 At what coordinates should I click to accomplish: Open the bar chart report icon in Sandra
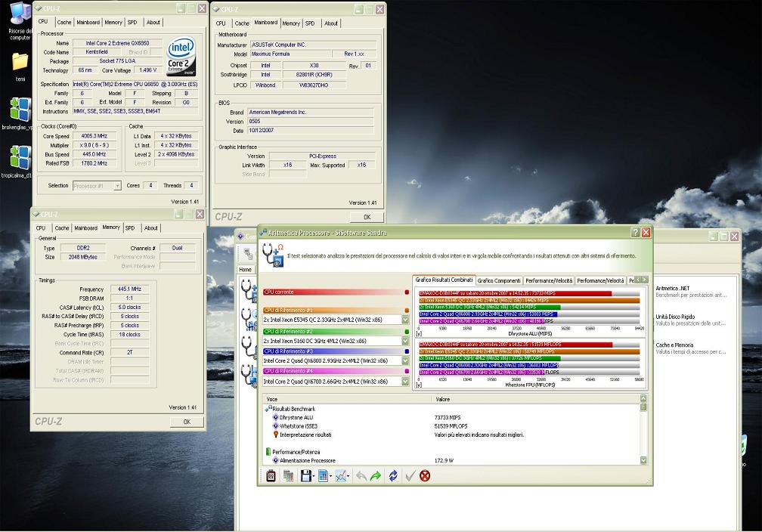323,476
